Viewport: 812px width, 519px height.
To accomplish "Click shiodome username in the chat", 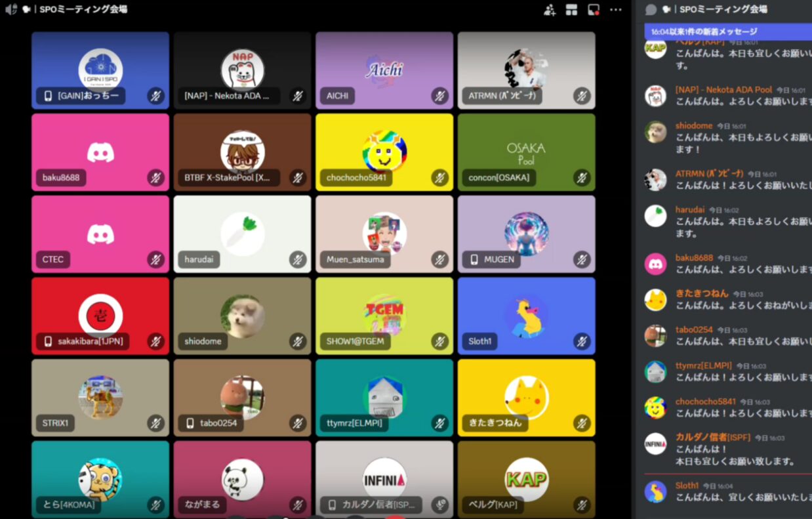I will pos(693,126).
